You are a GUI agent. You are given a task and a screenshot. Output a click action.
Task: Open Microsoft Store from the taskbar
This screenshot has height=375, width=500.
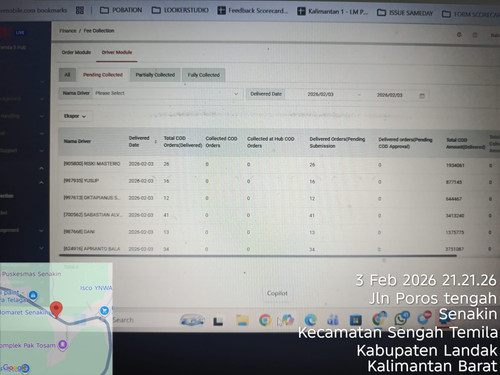click(356, 320)
